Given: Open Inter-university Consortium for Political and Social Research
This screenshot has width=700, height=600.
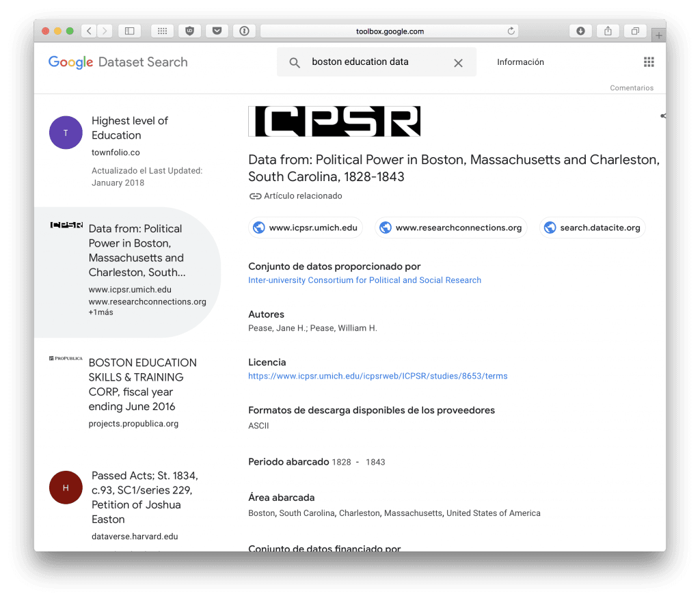Looking at the screenshot, I should pos(365,280).
